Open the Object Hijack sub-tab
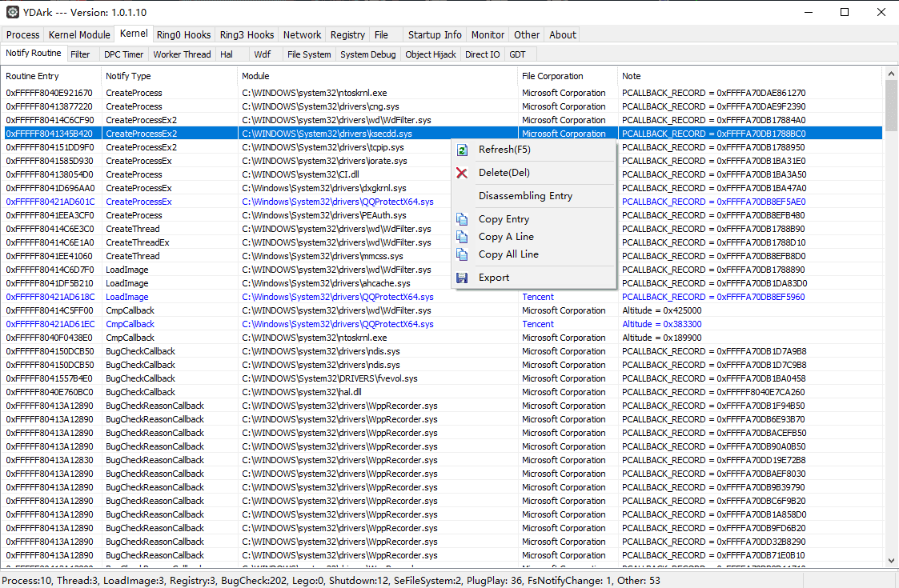Viewport: 899px width, 588px height. 431,54
